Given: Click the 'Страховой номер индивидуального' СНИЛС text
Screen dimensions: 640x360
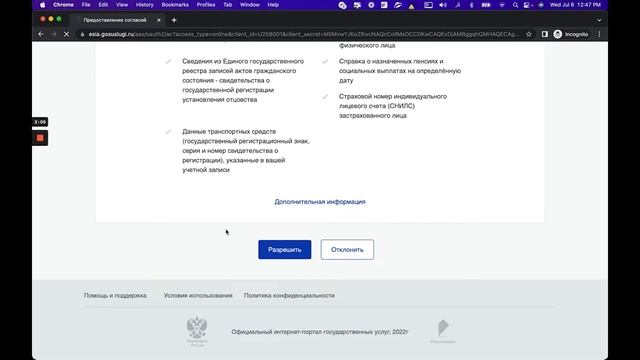Looking at the screenshot, I should click(393, 106).
